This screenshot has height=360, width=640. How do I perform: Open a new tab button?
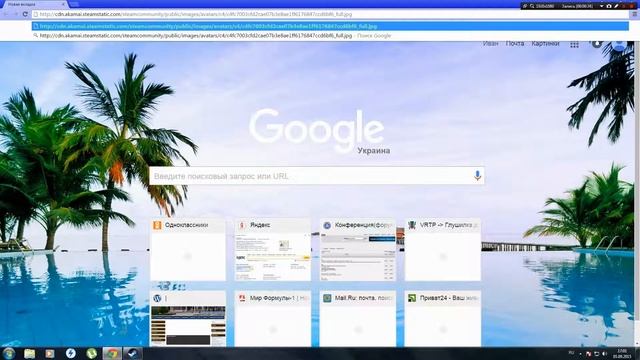coord(74,4)
